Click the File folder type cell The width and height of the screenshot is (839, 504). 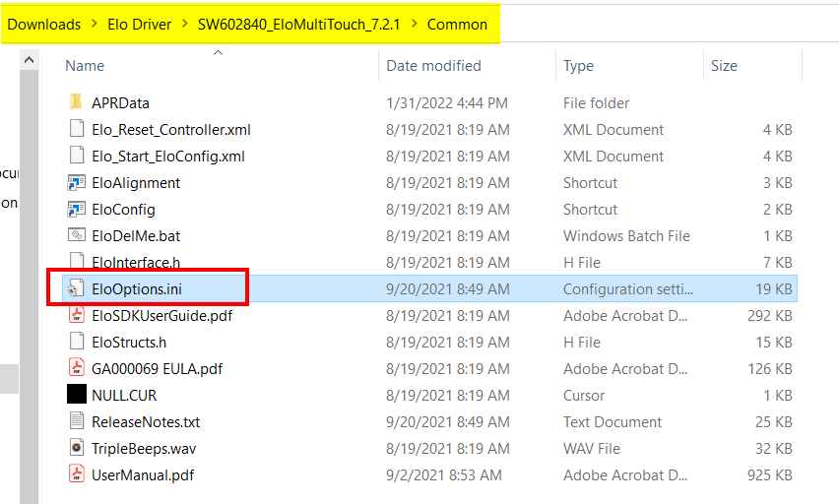pyautogui.click(x=596, y=102)
